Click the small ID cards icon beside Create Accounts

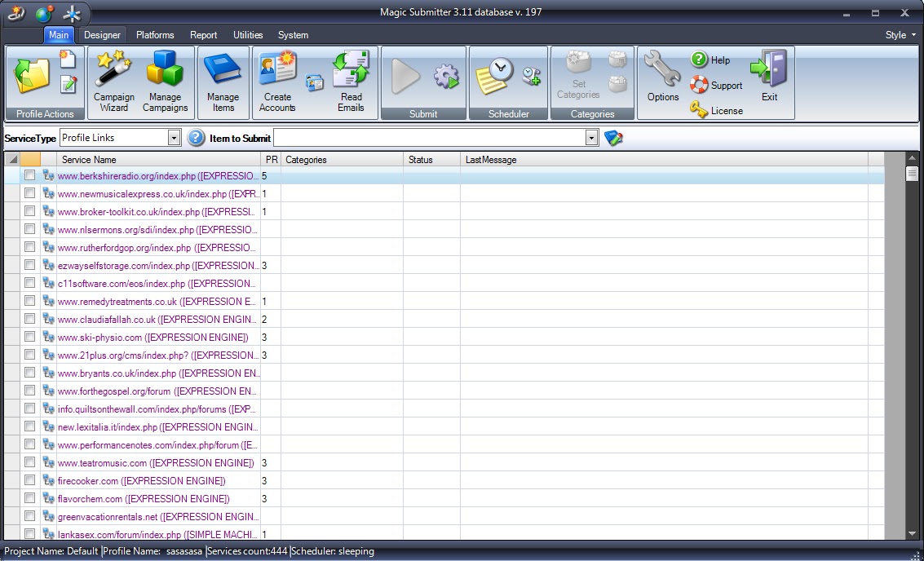(315, 82)
